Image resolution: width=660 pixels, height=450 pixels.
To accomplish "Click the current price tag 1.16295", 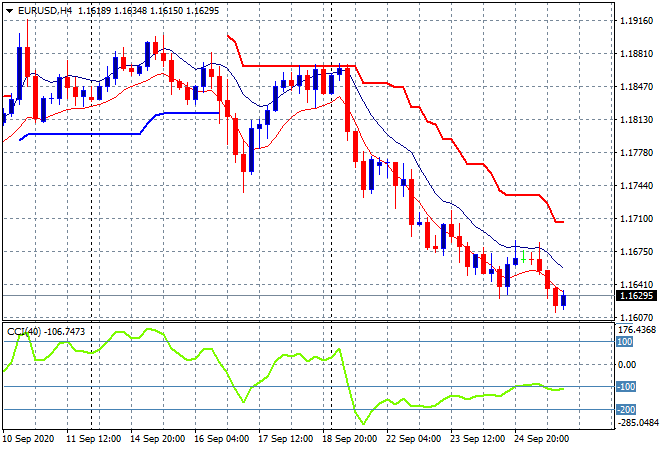I will coord(636,296).
